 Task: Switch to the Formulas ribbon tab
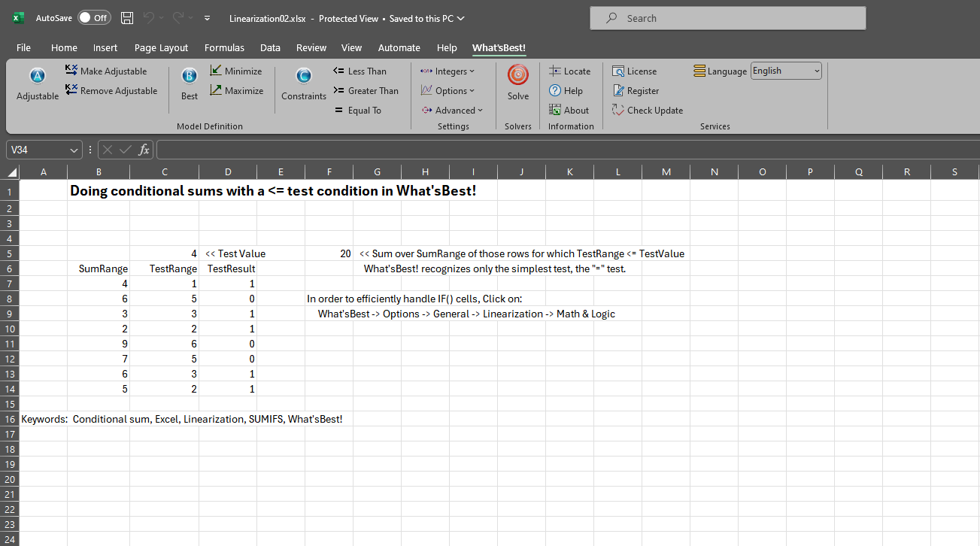coord(224,47)
